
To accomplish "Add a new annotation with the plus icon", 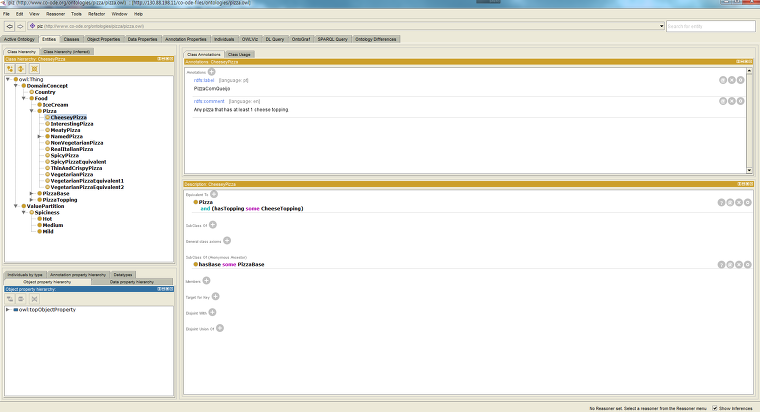I will pos(211,72).
